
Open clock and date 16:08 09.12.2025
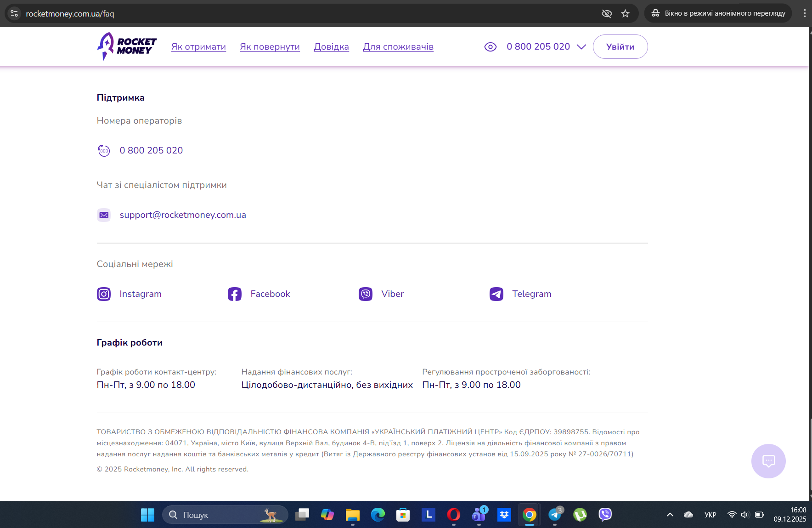(789, 515)
